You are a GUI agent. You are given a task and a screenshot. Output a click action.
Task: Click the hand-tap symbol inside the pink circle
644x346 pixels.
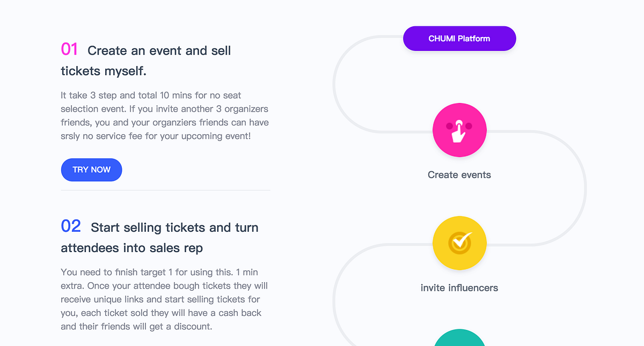point(459,130)
